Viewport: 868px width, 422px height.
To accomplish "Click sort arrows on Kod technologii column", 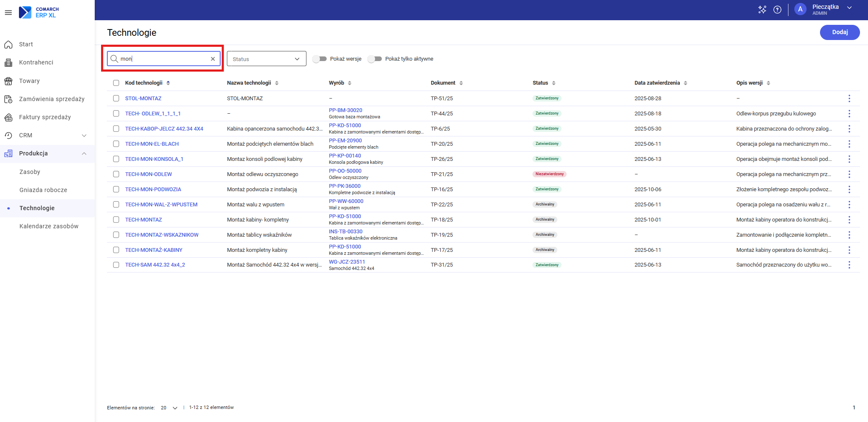I will coord(168,83).
